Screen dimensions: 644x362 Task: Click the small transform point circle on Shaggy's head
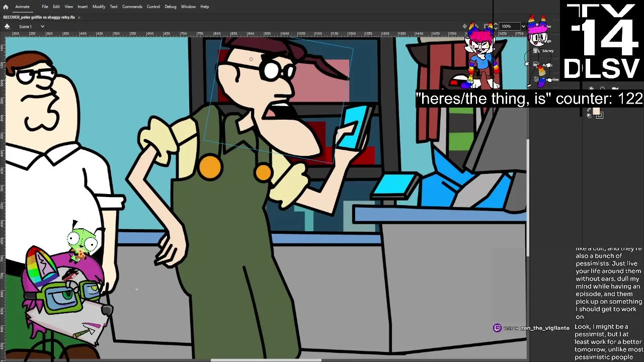pyautogui.click(x=251, y=59)
